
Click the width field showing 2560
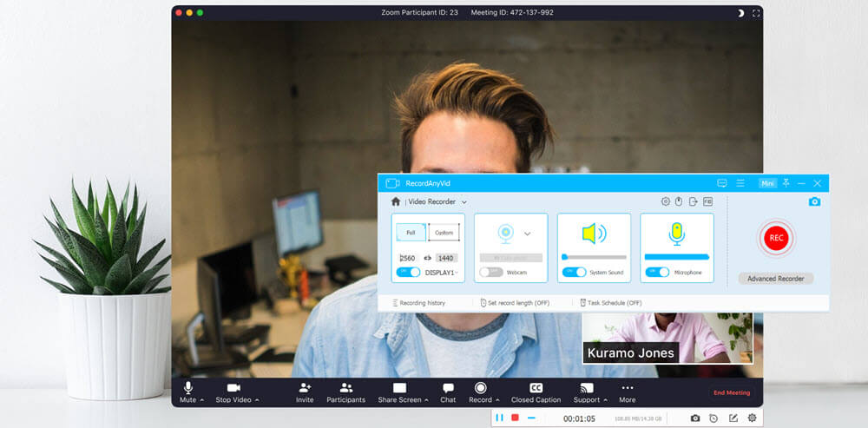tap(407, 258)
